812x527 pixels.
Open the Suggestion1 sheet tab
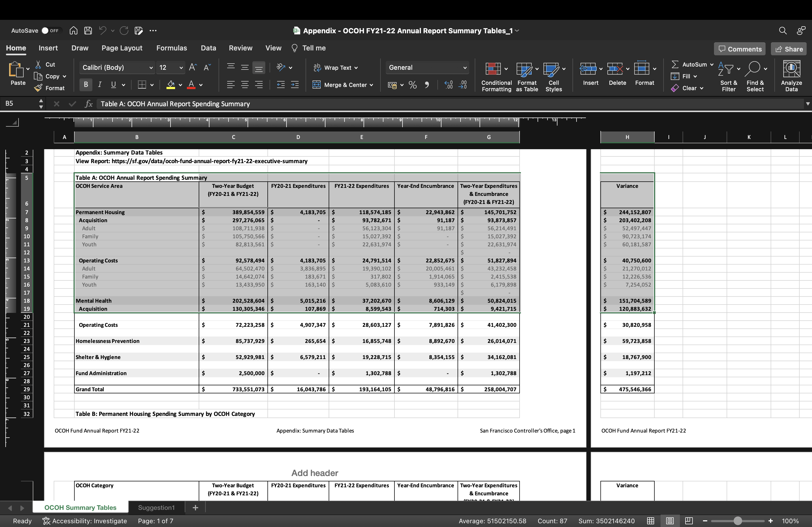pos(156,507)
